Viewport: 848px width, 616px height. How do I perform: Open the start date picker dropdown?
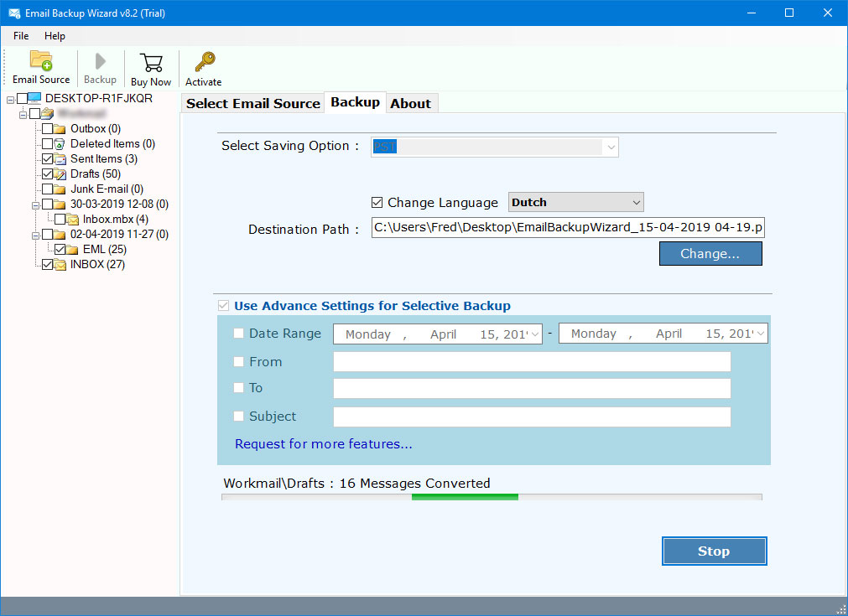pos(534,334)
